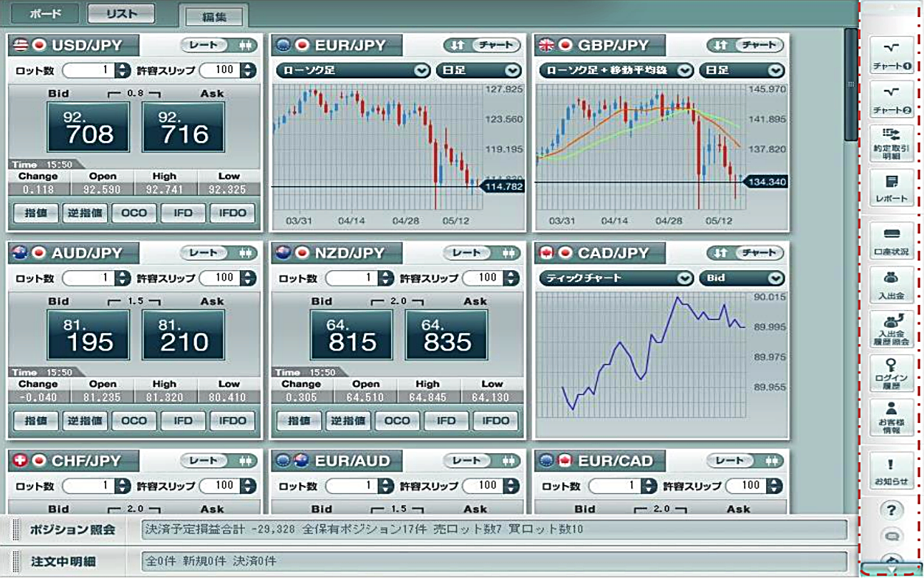Open GBP/JPY ローソク足+移動平均線 dropdown
Screen dimensions: 924x578
tap(616, 71)
